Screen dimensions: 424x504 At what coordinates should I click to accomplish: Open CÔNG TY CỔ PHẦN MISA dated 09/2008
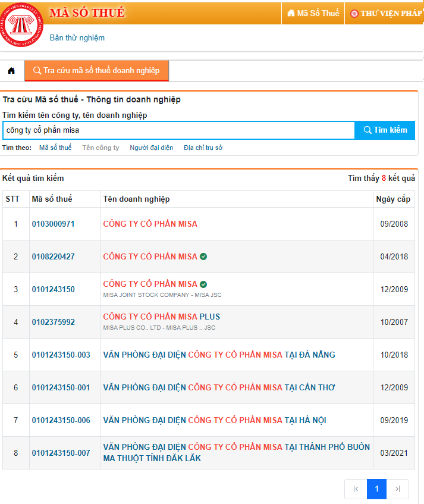coord(150,224)
